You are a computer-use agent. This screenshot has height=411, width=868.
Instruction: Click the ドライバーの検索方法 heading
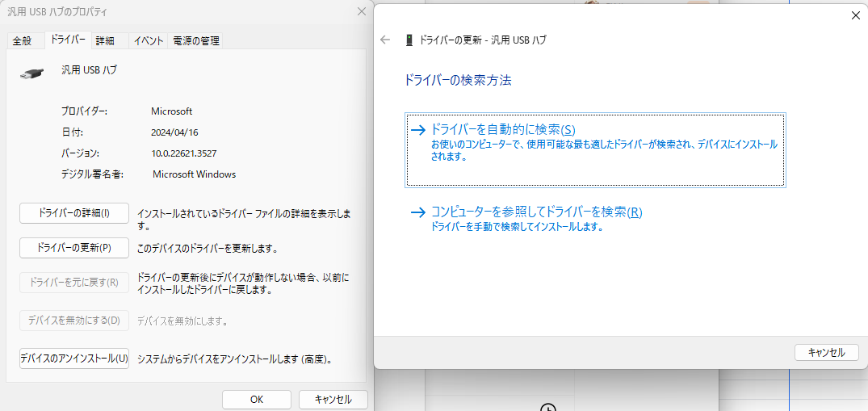coord(459,81)
